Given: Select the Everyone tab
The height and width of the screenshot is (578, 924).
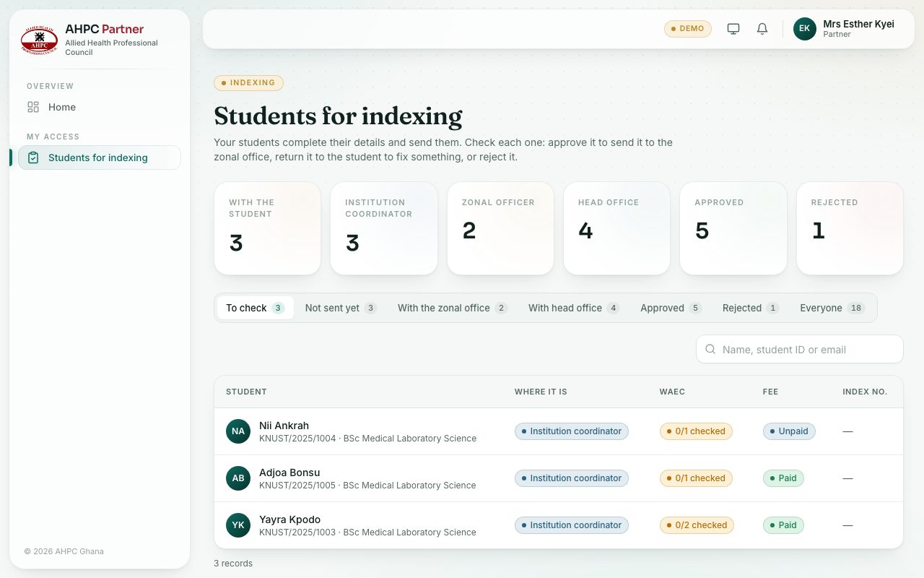Looking at the screenshot, I should 832,308.
